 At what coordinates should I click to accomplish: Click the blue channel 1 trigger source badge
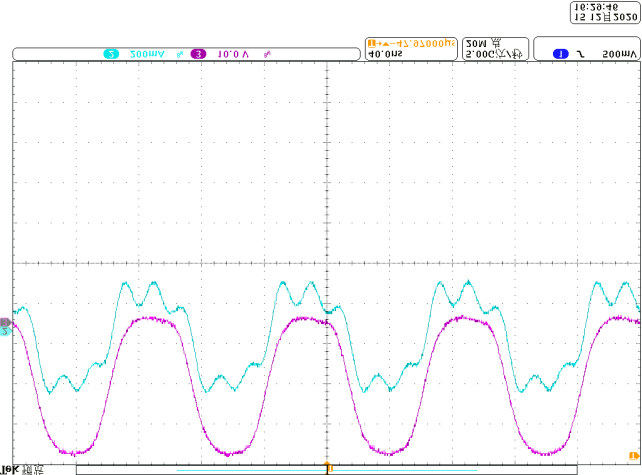pos(561,53)
